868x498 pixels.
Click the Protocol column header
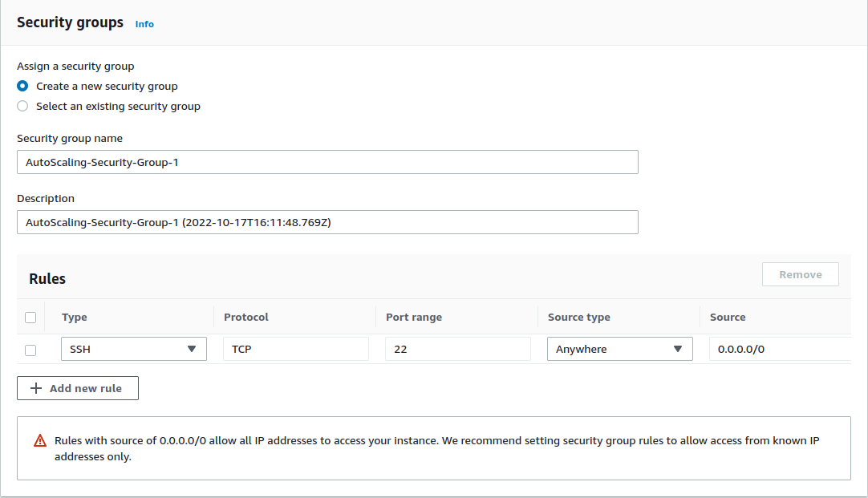(x=246, y=317)
